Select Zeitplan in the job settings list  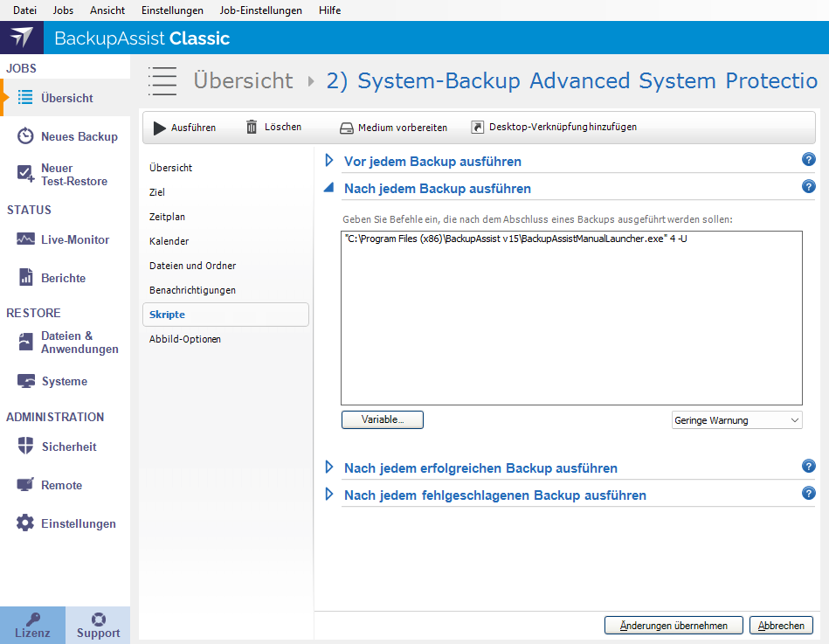pos(167,217)
